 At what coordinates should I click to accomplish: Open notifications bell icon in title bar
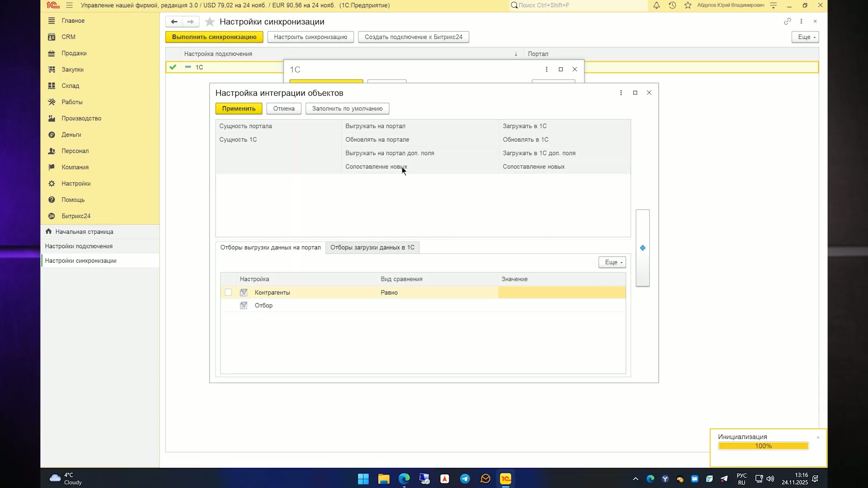(656, 5)
